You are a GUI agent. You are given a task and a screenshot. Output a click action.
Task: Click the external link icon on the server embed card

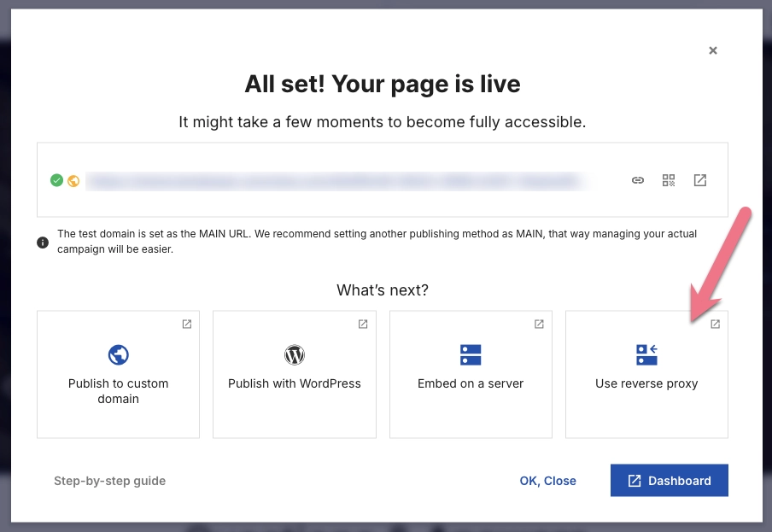point(538,324)
